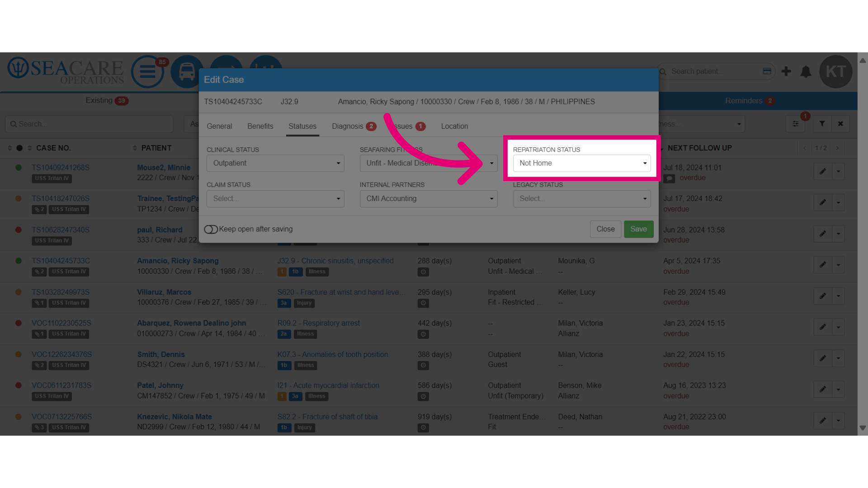868x488 pixels.
Task: Expand row actions arrow for Villaruz, Marcos
Action: 839,296
